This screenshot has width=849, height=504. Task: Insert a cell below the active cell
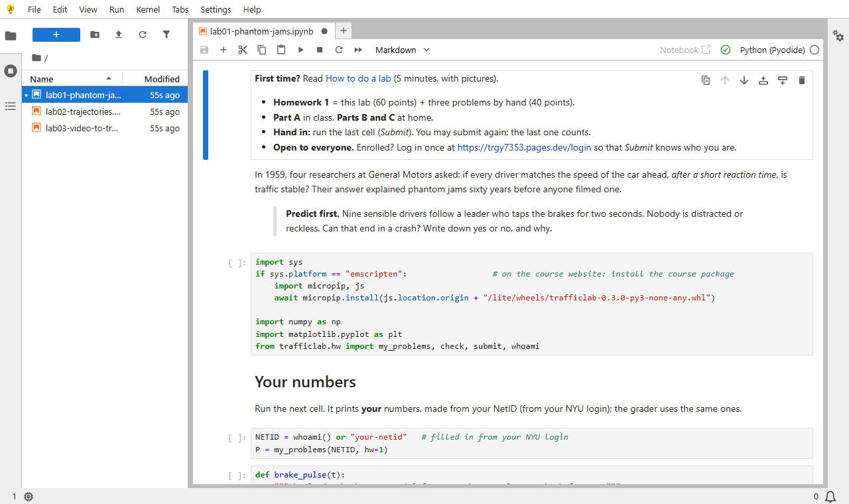[x=783, y=80]
